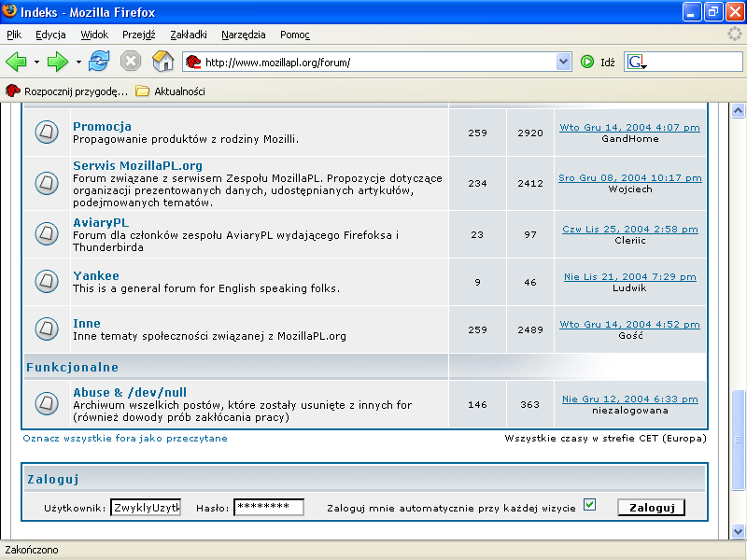The image size is (747, 560).
Task: Open last post Wto Gru 14, 2004 4:52 pm
Action: pyautogui.click(x=629, y=325)
